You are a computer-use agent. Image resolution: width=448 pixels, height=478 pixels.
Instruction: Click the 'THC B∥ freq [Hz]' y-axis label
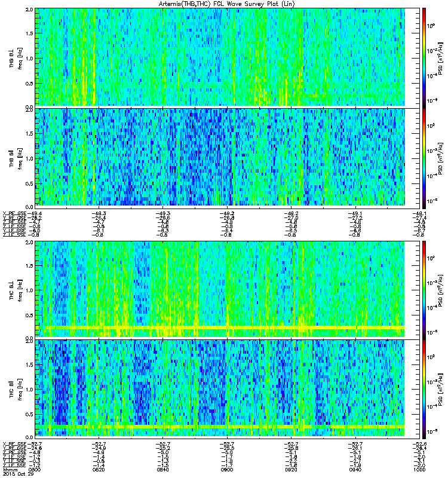16,390
